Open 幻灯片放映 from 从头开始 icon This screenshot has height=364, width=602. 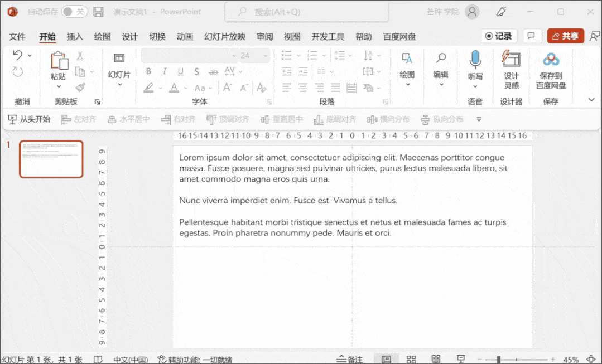[28, 119]
